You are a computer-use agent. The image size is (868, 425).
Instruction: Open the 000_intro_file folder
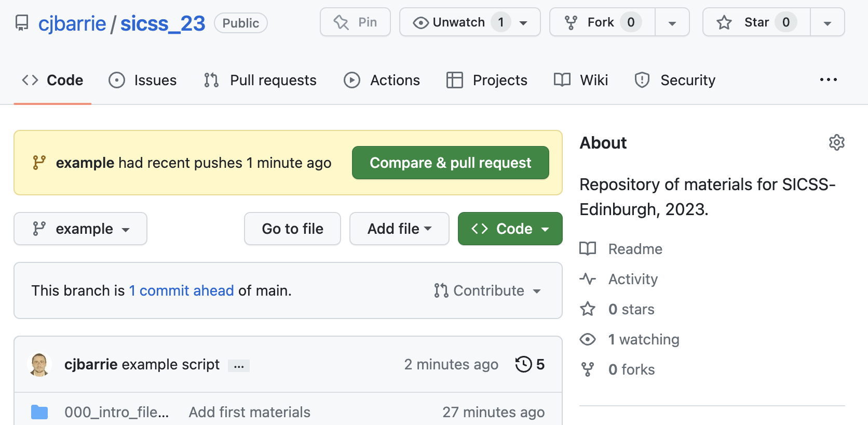click(x=116, y=412)
